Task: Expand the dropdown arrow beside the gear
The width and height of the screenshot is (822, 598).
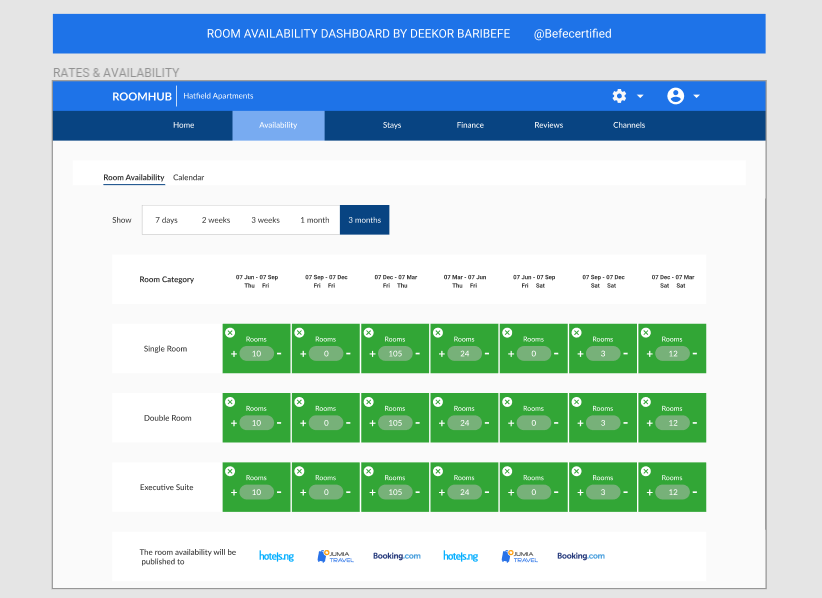Action: tap(640, 96)
